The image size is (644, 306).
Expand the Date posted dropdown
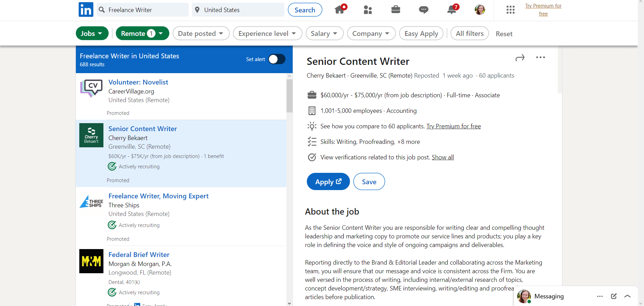201,33
